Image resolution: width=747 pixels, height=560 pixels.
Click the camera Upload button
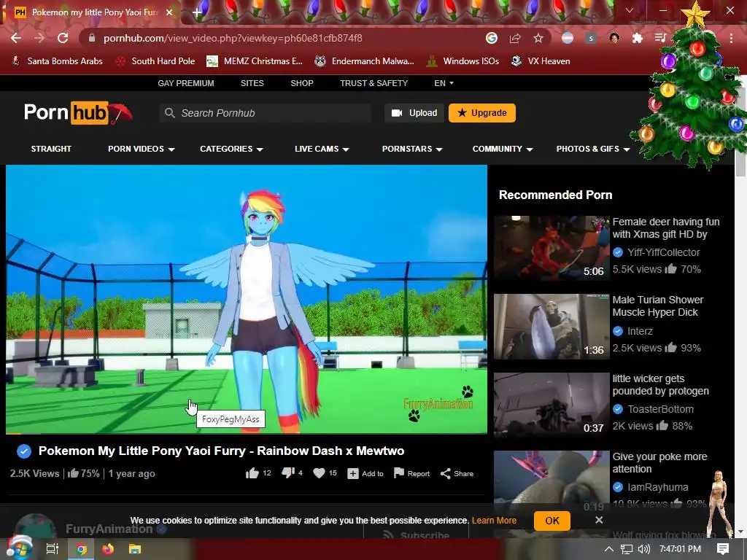(414, 113)
